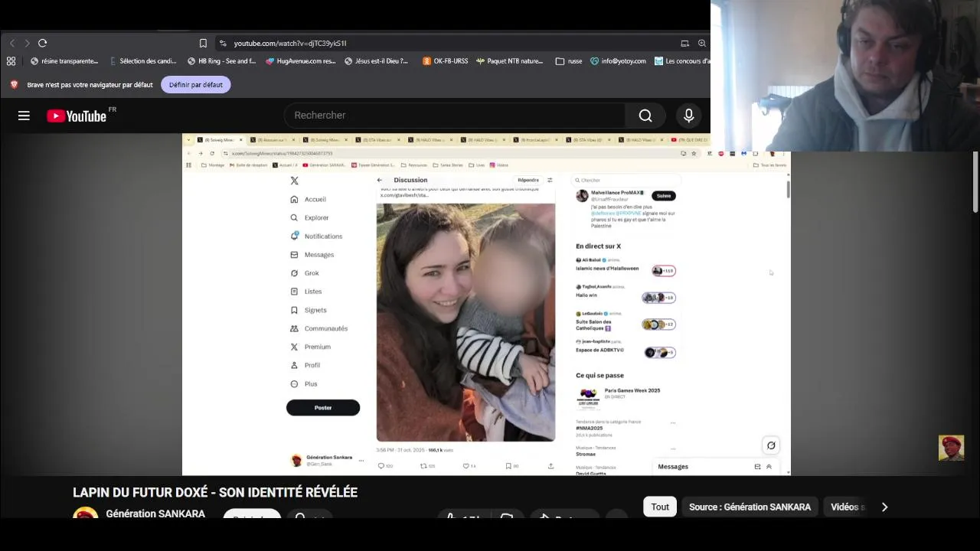The width and height of the screenshot is (980, 551).
Task: Click the 'Définir par défaut' button
Action: [x=196, y=85]
